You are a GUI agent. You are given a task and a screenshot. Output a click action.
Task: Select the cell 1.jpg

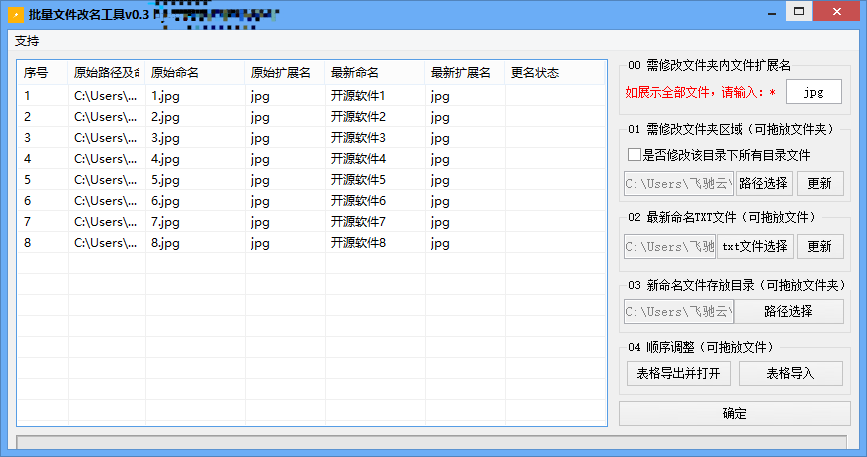(x=195, y=96)
